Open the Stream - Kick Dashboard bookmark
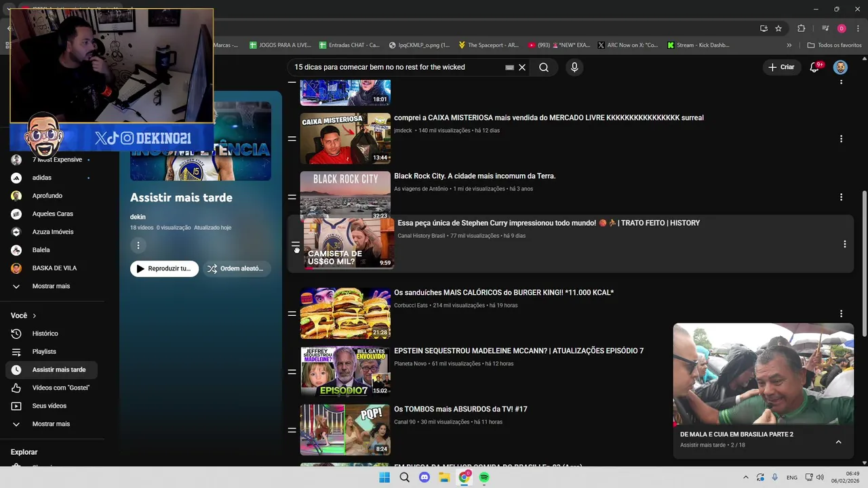 click(x=698, y=45)
